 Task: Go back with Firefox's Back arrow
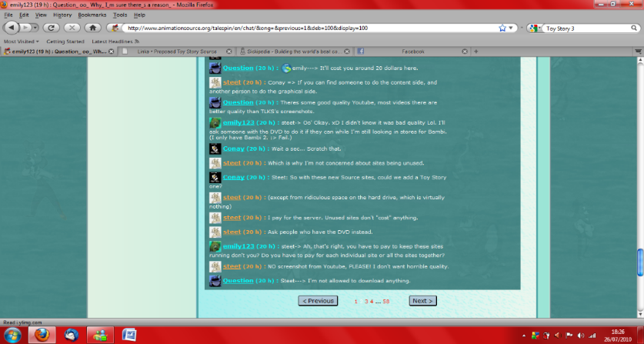pos(12,28)
